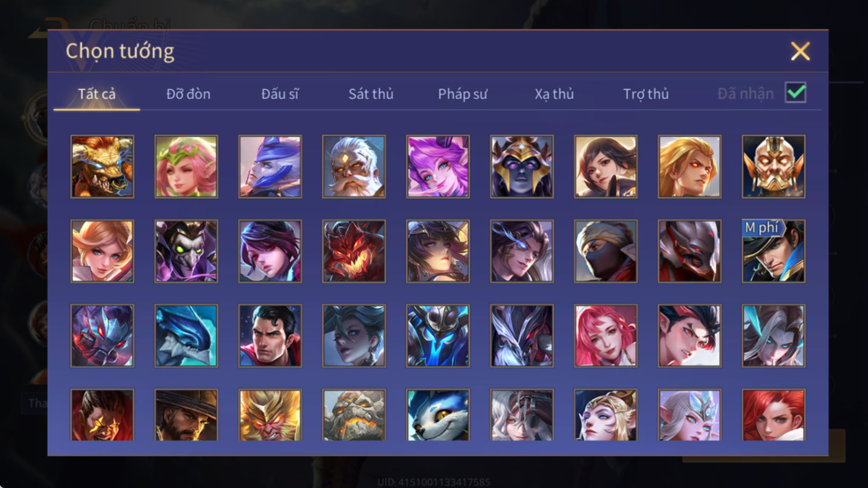The image size is (868, 488).
Task: Select the blue cat hero portrait
Action: pyautogui.click(x=438, y=415)
